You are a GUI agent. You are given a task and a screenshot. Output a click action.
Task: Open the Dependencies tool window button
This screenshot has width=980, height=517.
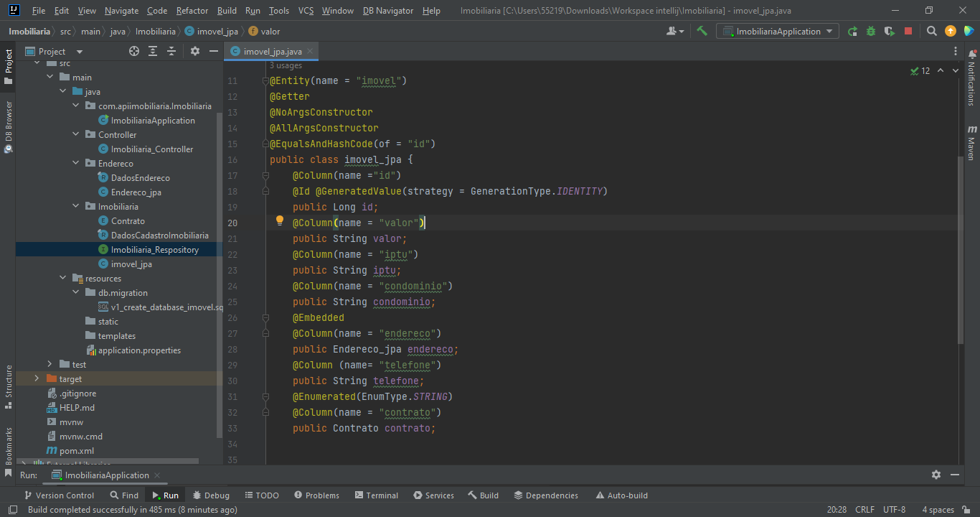tap(546, 495)
